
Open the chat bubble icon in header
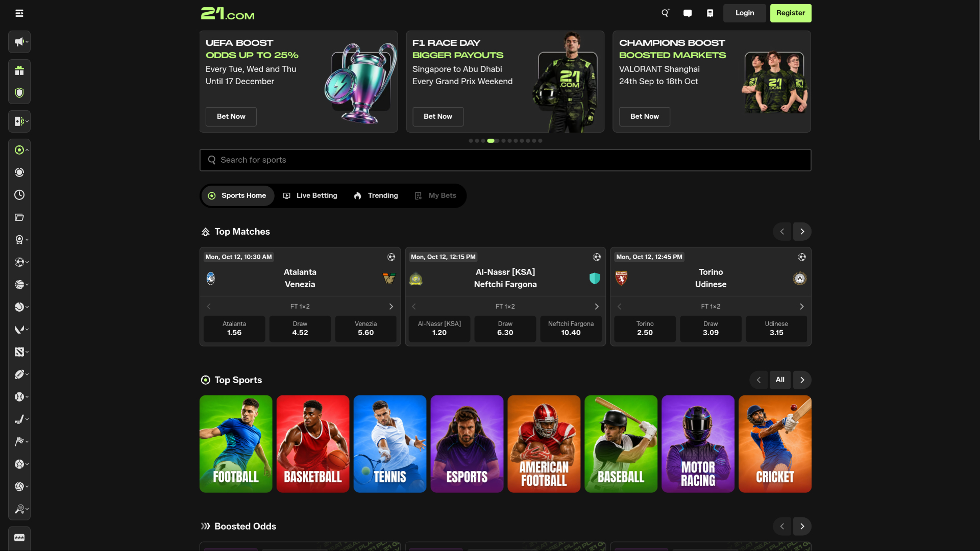point(688,13)
